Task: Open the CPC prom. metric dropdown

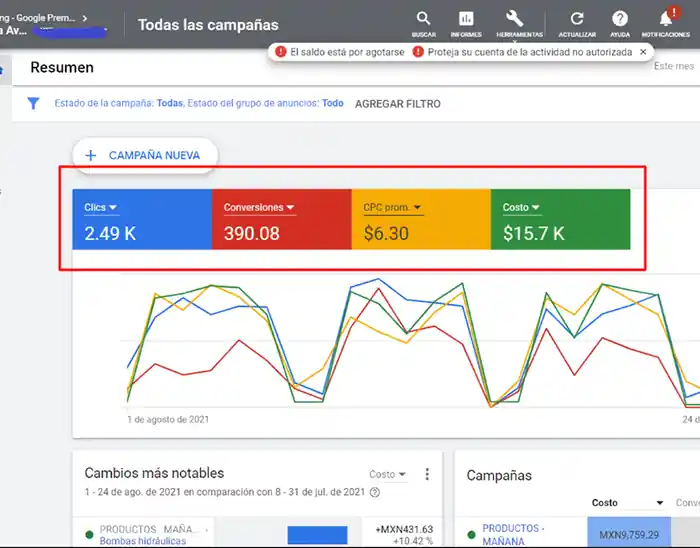Action: pyautogui.click(x=392, y=208)
